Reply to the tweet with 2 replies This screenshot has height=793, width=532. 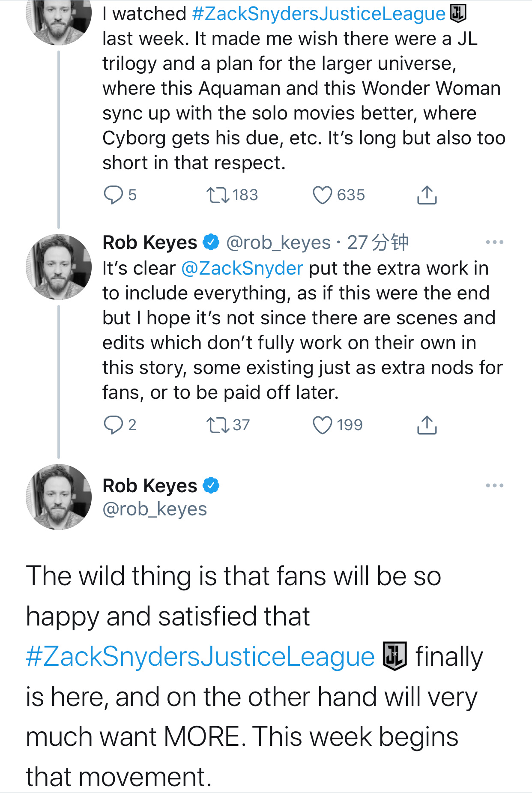pos(114,425)
